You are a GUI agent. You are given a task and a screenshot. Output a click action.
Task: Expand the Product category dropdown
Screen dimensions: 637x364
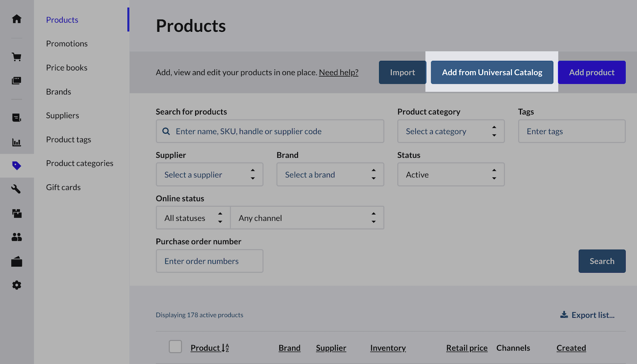[450, 131]
